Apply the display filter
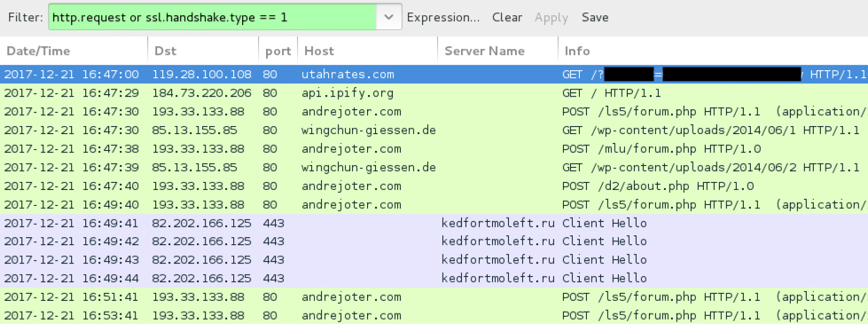This screenshot has height=324, width=868. pyautogui.click(x=551, y=17)
